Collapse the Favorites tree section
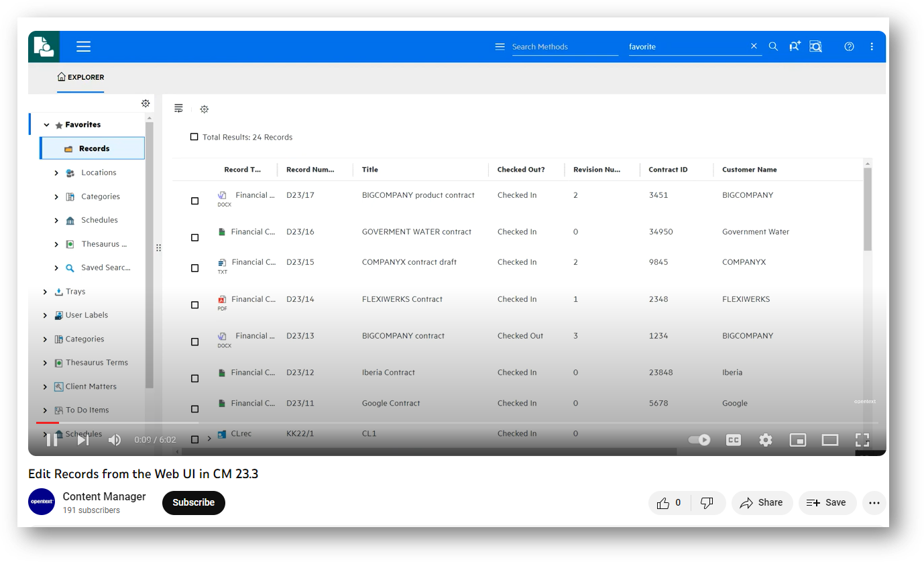The image size is (924, 562). click(x=46, y=124)
